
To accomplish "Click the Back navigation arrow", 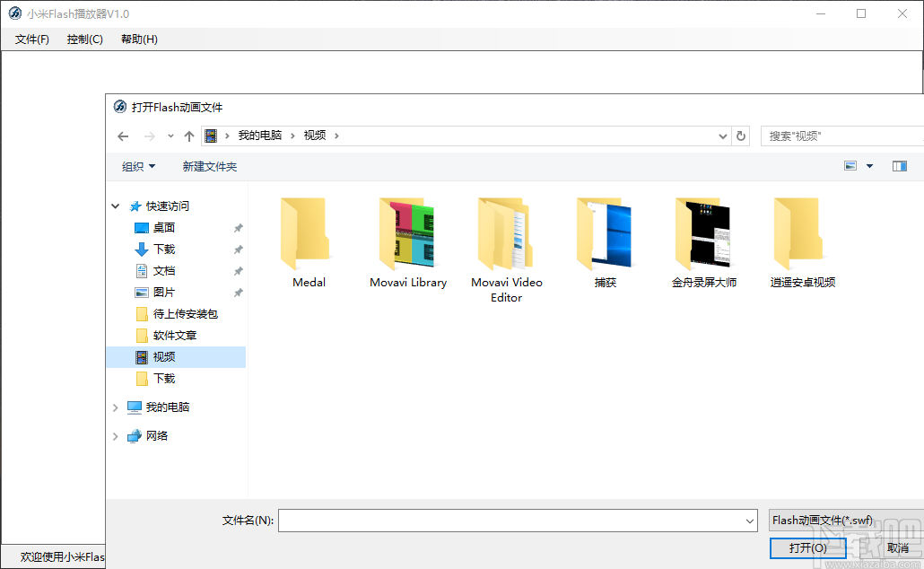I will tap(123, 136).
